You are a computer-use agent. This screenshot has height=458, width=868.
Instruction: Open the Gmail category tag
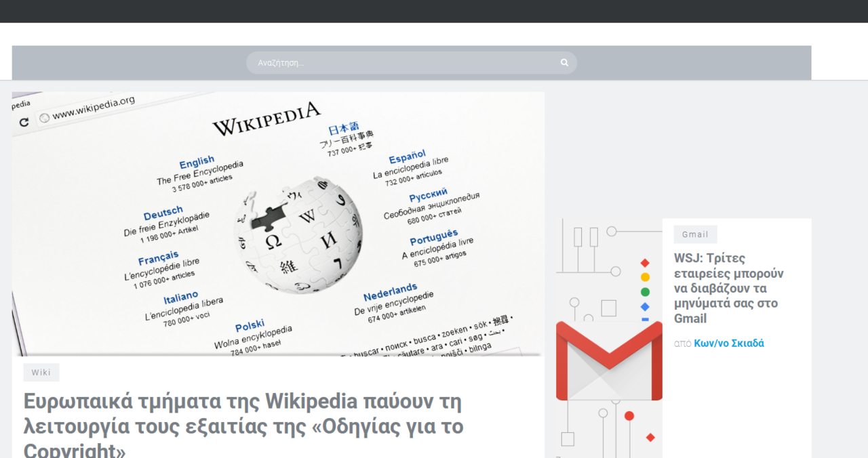[695, 234]
